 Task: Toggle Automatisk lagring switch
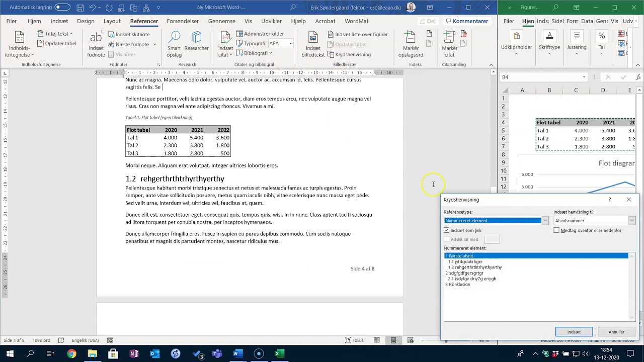[63, 8]
